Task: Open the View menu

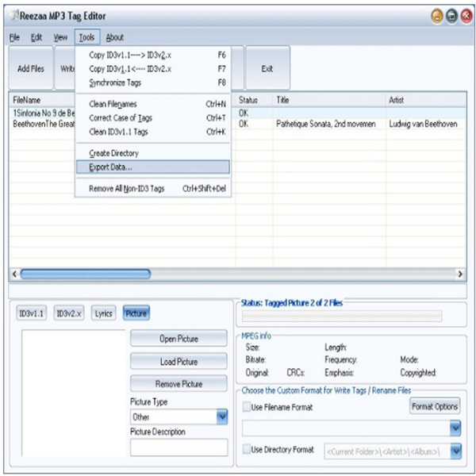Action: [60, 37]
